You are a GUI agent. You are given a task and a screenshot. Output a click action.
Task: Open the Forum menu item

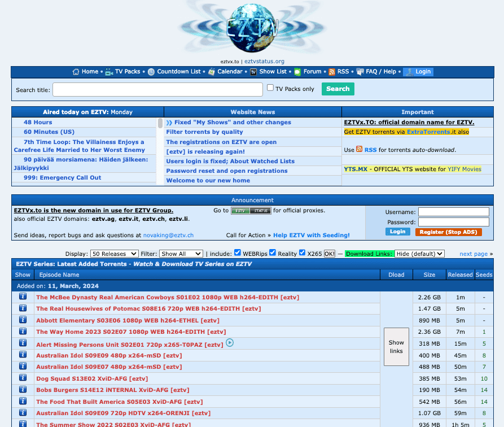313,71
